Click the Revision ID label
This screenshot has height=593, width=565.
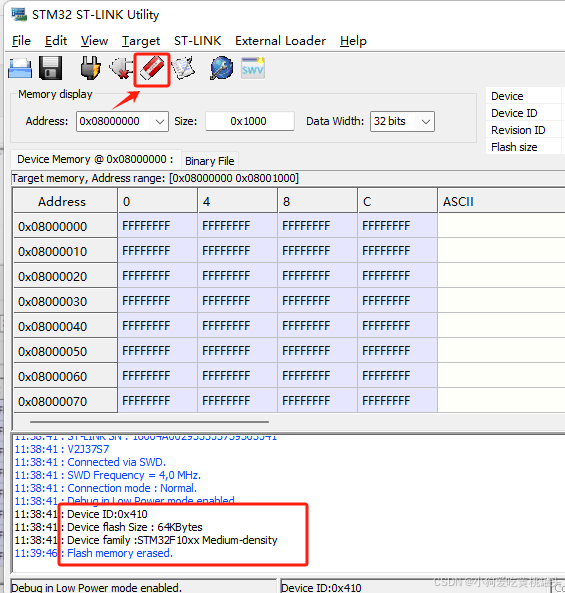pos(518,130)
